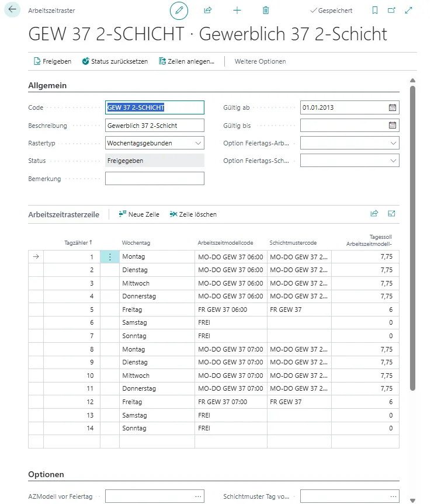Open Option Feiertags-Sch dropdown

(x=393, y=161)
